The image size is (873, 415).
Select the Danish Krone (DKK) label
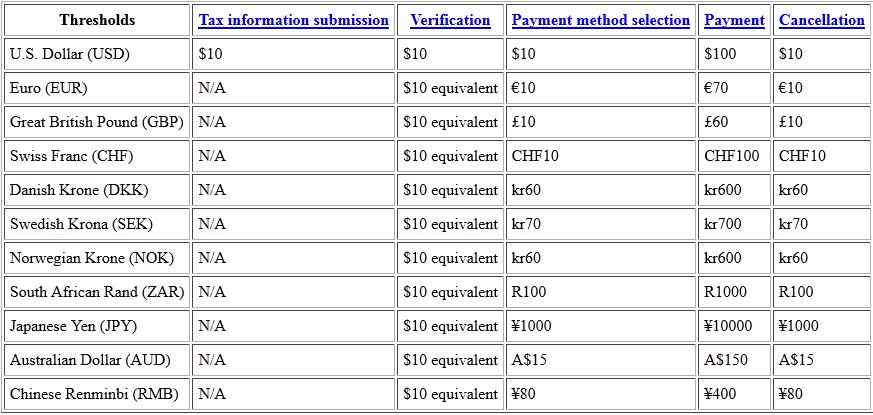click(79, 190)
